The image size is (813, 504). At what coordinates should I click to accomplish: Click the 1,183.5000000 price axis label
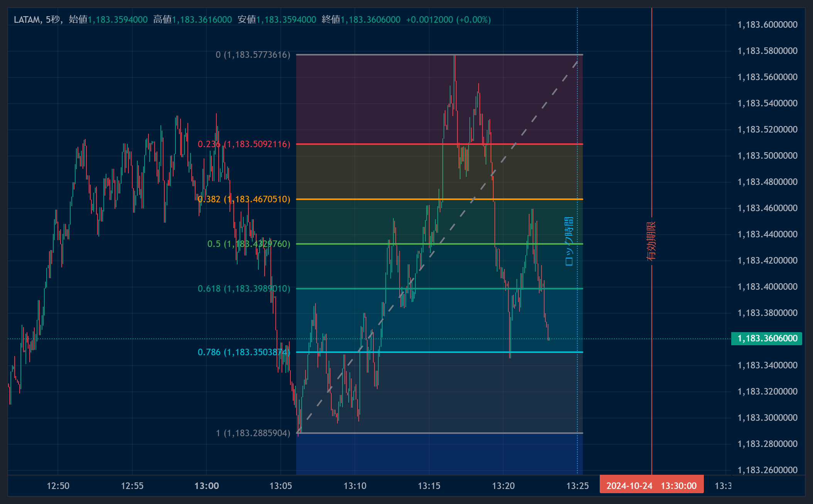(767, 156)
